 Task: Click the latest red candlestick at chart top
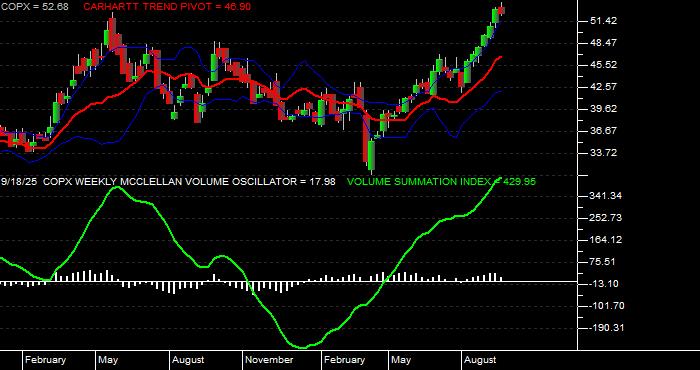(501, 10)
